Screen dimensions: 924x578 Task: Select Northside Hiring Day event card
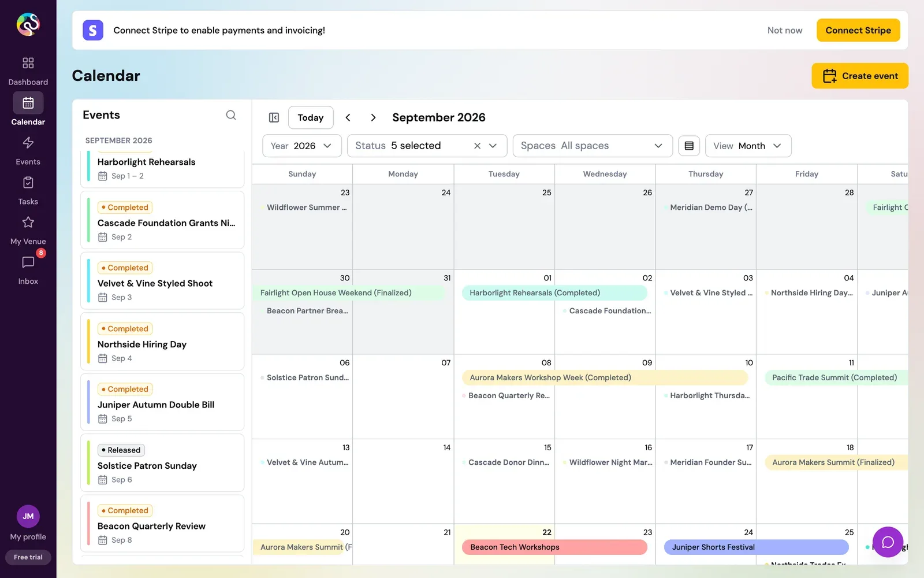tap(162, 342)
